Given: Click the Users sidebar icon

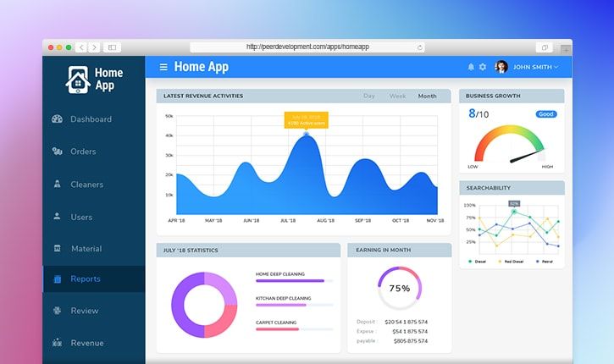Looking at the screenshot, I should point(58,216).
